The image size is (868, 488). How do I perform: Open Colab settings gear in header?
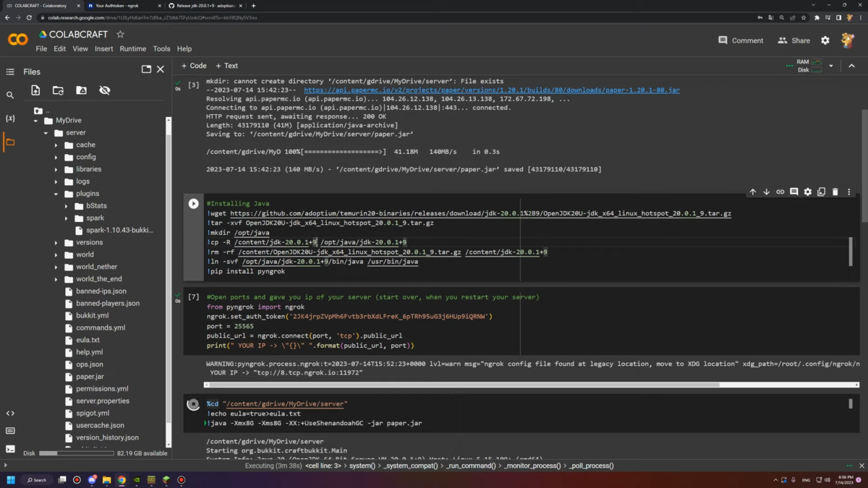point(825,40)
